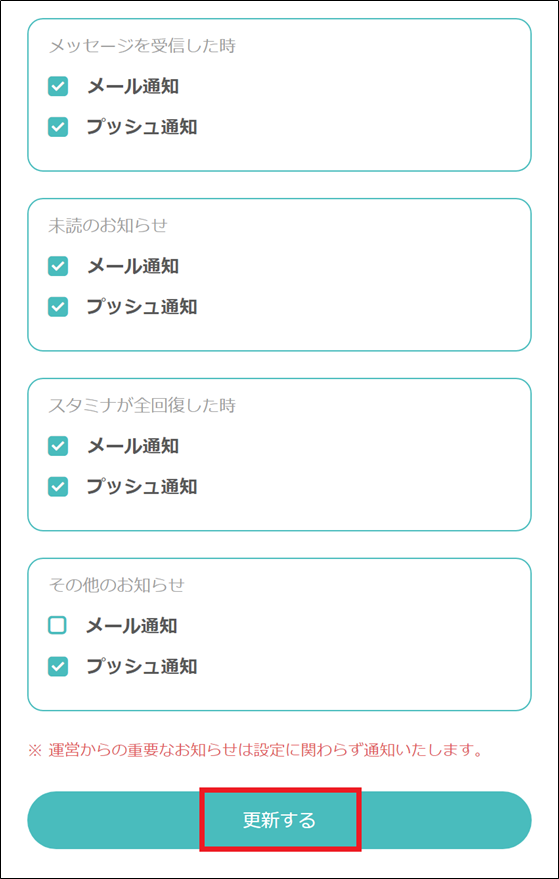Enable the unchecked メール通知 box in その他のお知らせ
This screenshot has height=879, width=559.
(x=57, y=626)
